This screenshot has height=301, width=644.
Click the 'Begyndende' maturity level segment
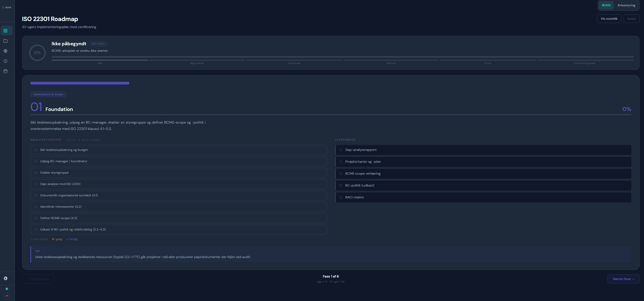[197, 60]
